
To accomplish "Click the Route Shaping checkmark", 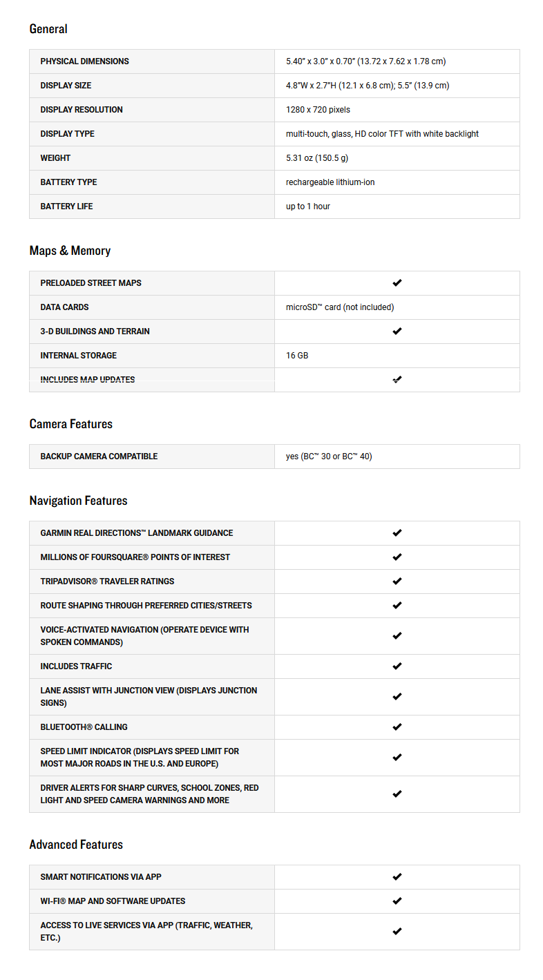I will 397,606.
